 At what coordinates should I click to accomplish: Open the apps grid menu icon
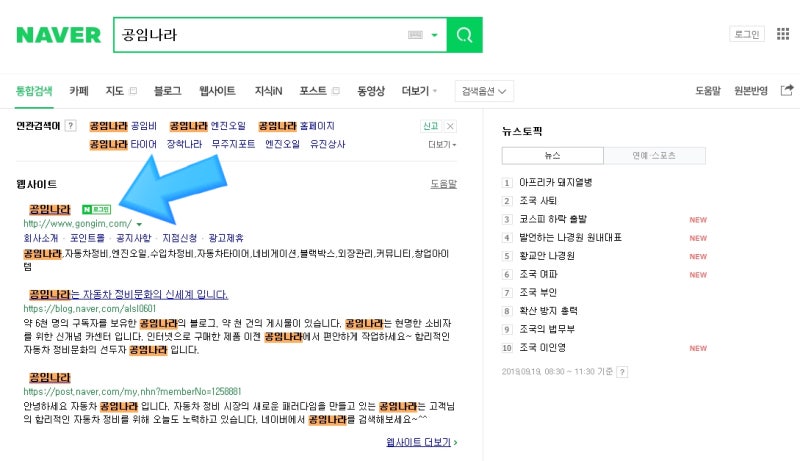(783, 34)
